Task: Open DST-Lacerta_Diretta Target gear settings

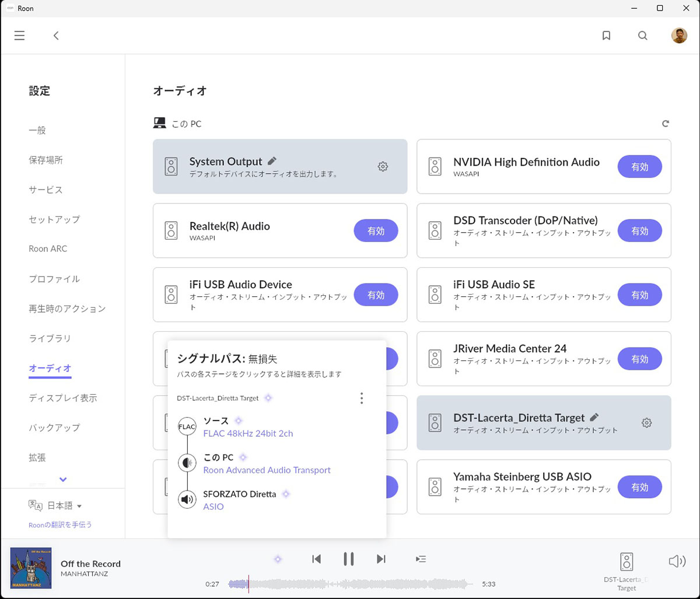Action: pyautogui.click(x=646, y=423)
